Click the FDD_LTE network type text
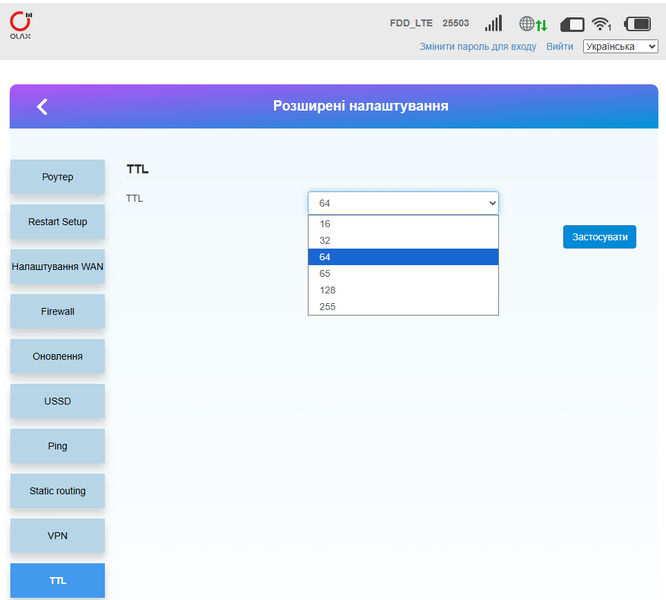The width and height of the screenshot is (666, 600). click(411, 23)
